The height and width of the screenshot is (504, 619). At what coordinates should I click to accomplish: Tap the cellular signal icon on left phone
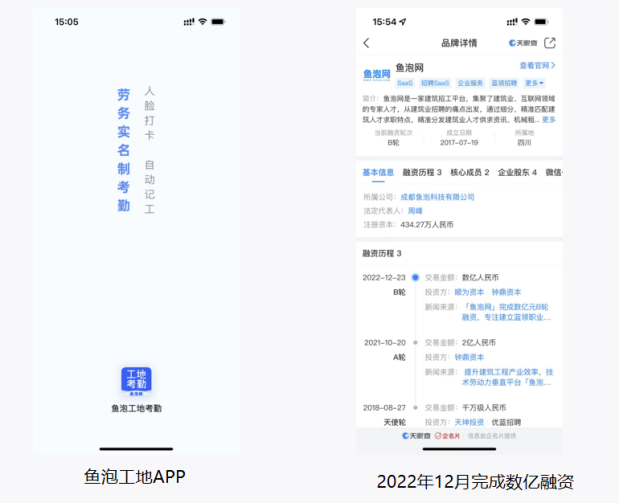189,22
